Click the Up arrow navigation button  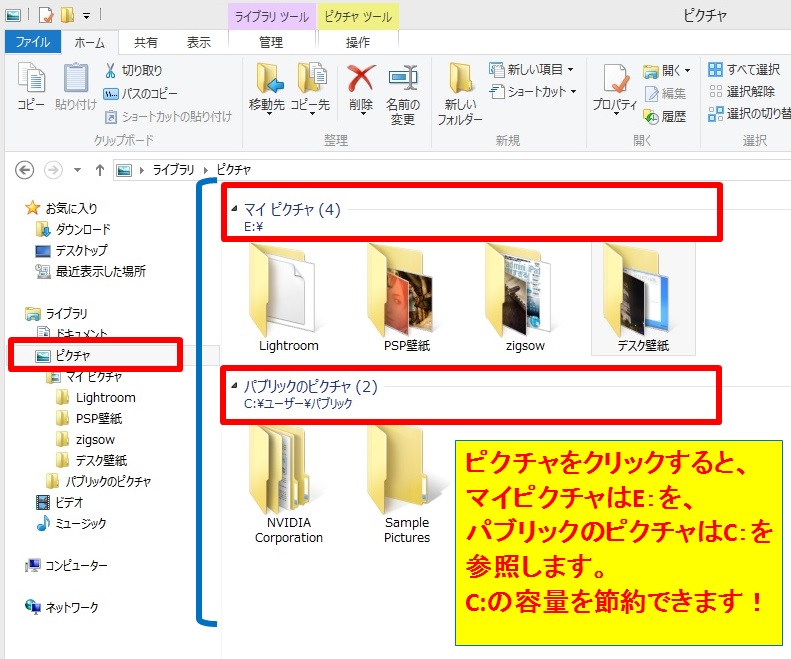pos(100,170)
